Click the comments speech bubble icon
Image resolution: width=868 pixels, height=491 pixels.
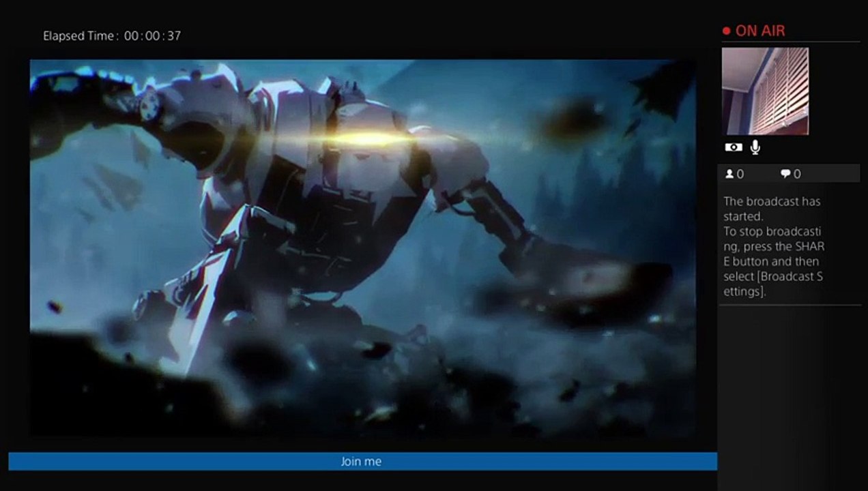785,174
